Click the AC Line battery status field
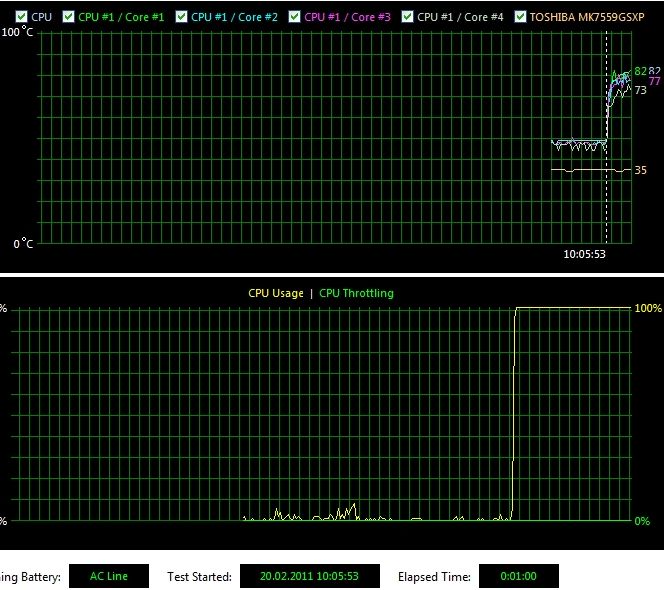Image resolution: width=664 pixels, height=590 pixels. (109, 577)
